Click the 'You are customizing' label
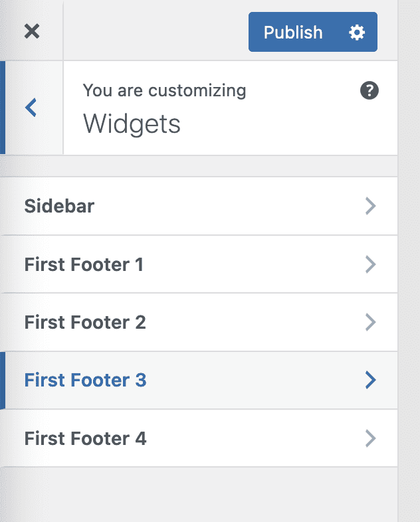 coord(164,90)
